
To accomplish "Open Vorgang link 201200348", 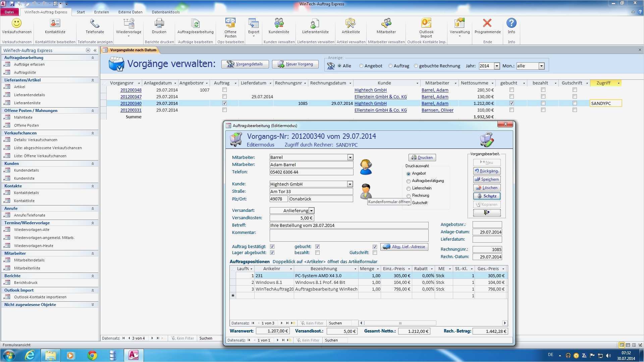I will pos(131,90).
